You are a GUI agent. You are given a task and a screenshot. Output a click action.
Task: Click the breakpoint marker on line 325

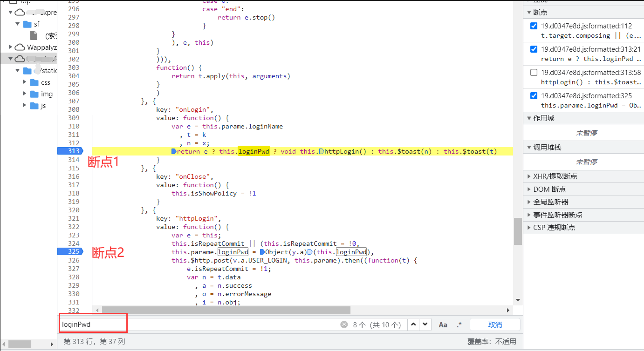pyautogui.click(x=69, y=251)
